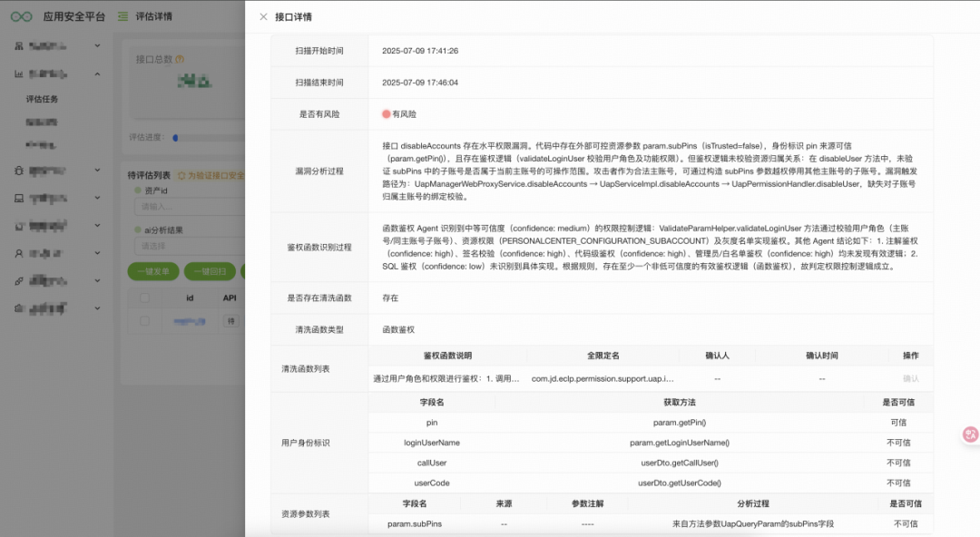Click the 评估进度 progress bar
The width and height of the screenshot is (980, 537).
[x=209, y=138]
